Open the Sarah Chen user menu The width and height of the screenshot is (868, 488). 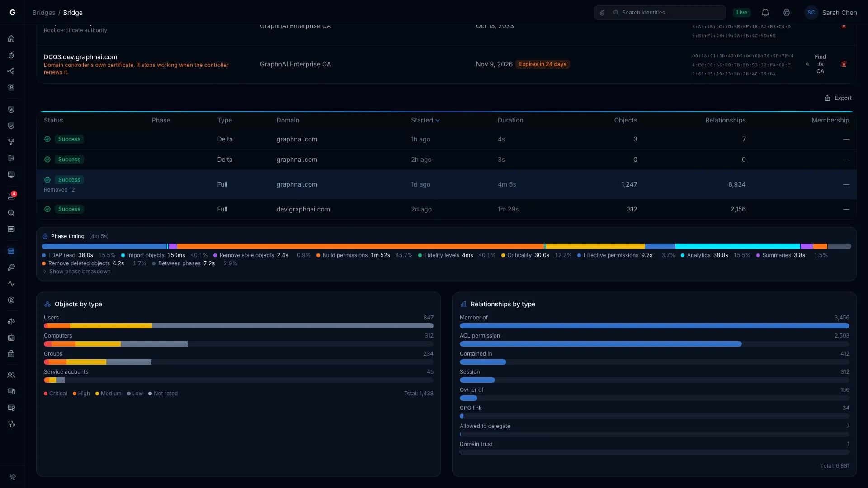point(831,13)
